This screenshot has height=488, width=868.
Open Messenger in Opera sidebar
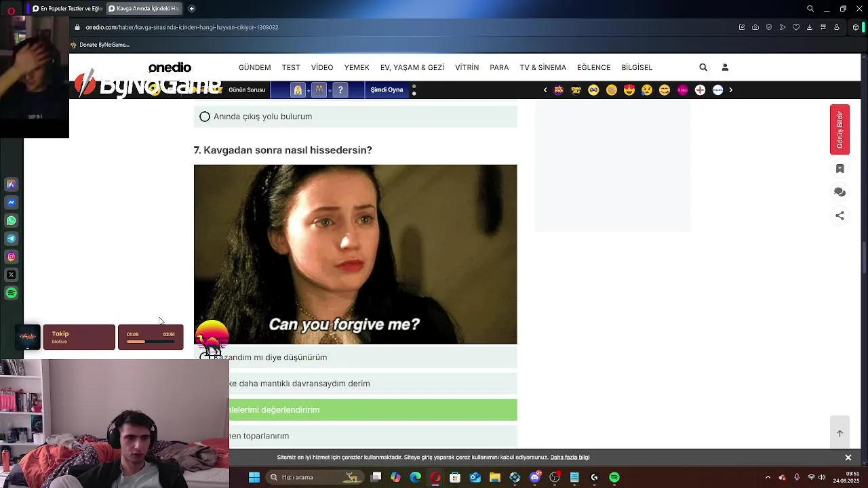coord(12,203)
